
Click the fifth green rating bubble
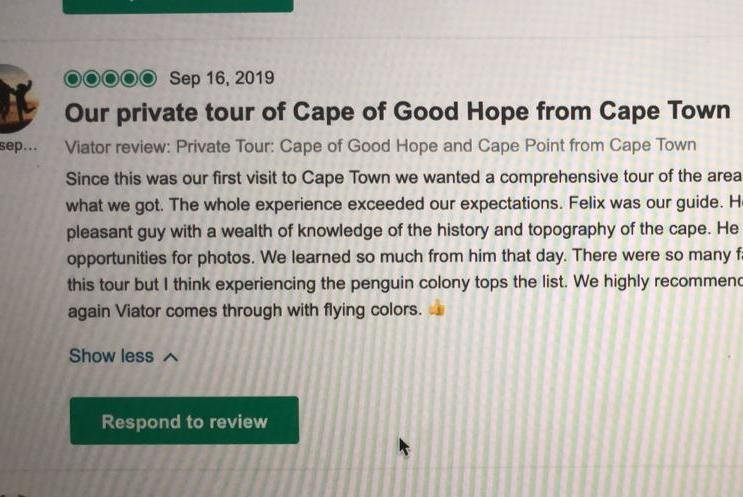click(148, 79)
